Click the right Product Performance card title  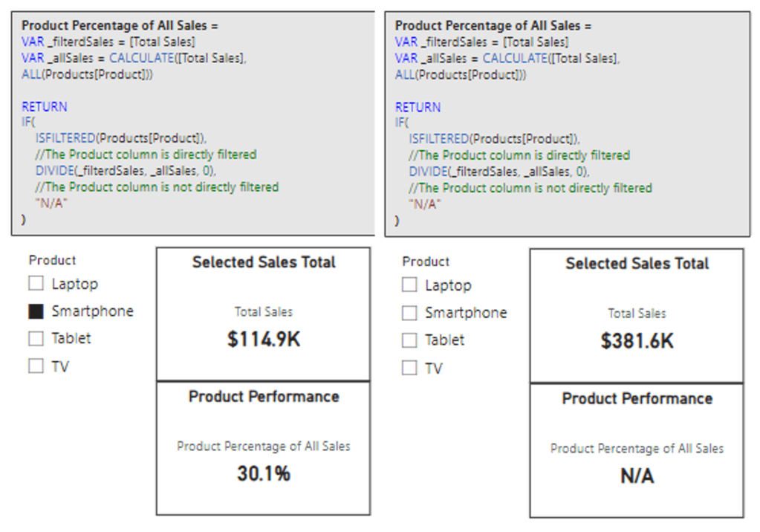click(637, 398)
